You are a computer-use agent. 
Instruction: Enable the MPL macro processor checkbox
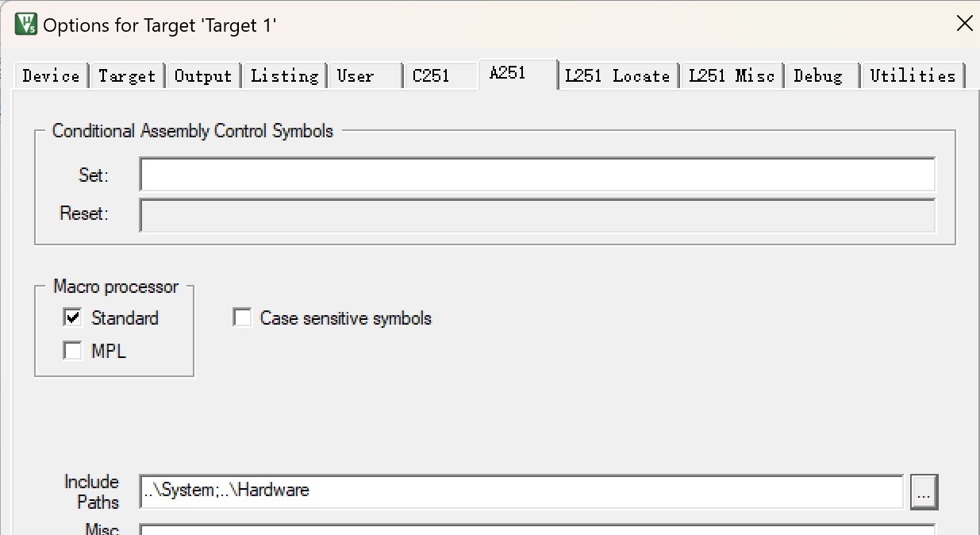pyautogui.click(x=73, y=351)
